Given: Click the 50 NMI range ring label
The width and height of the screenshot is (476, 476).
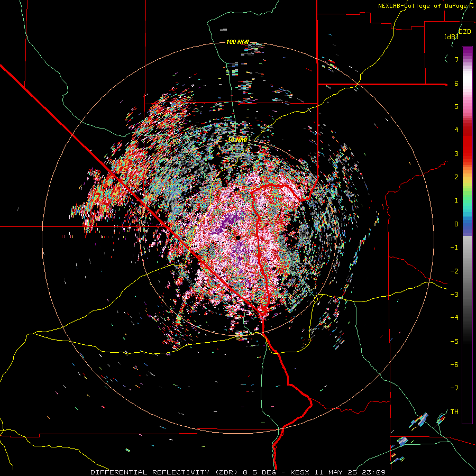Looking at the screenshot, I should (x=237, y=140).
